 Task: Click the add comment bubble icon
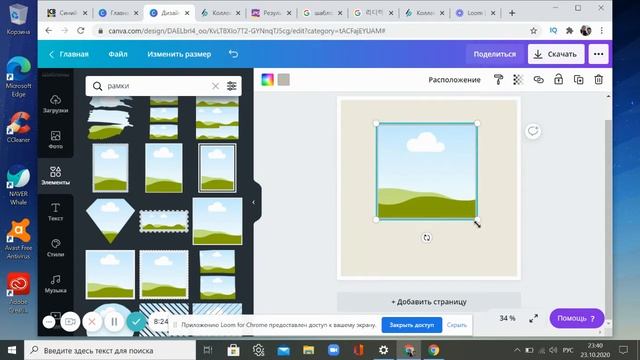click(x=533, y=131)
